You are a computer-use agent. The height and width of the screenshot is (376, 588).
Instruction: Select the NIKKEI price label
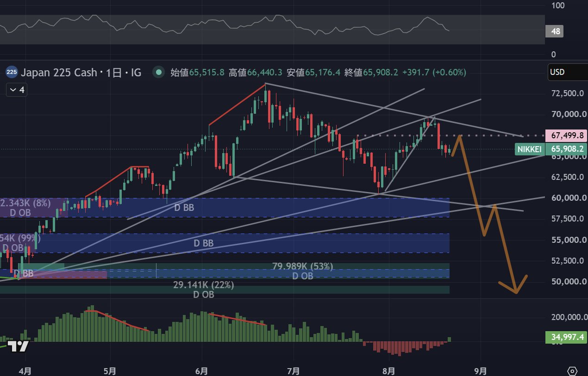[x=530, y=149]
